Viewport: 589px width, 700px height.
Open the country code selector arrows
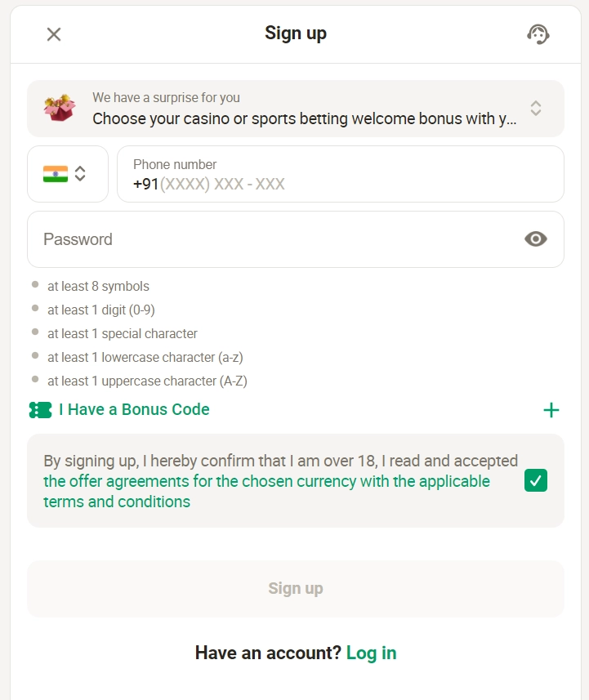coord(80,174)
